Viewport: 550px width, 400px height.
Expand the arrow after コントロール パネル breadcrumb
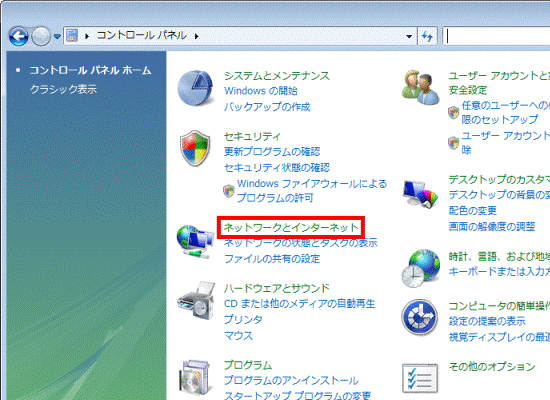tap(196, 36)
